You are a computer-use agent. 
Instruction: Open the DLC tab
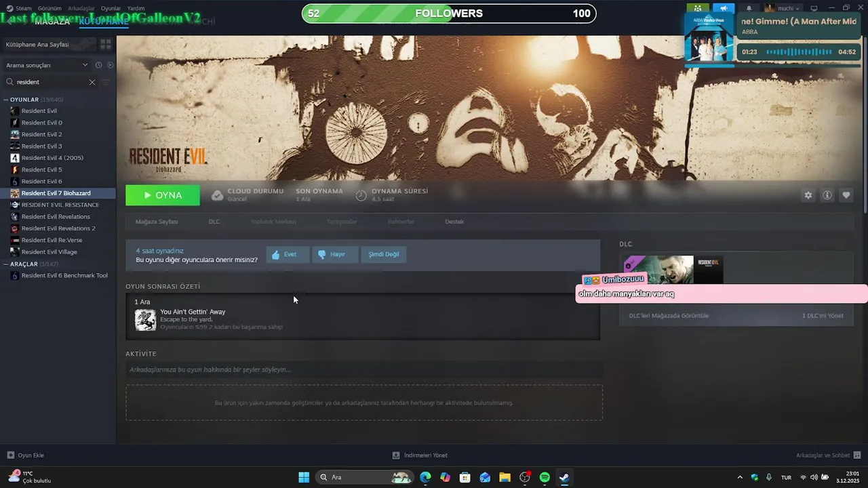click(214, 222)
